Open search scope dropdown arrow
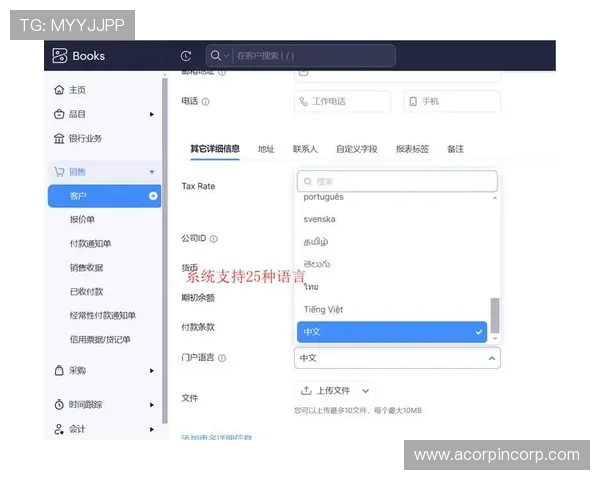Screen dimensions: 600x480 226,56
